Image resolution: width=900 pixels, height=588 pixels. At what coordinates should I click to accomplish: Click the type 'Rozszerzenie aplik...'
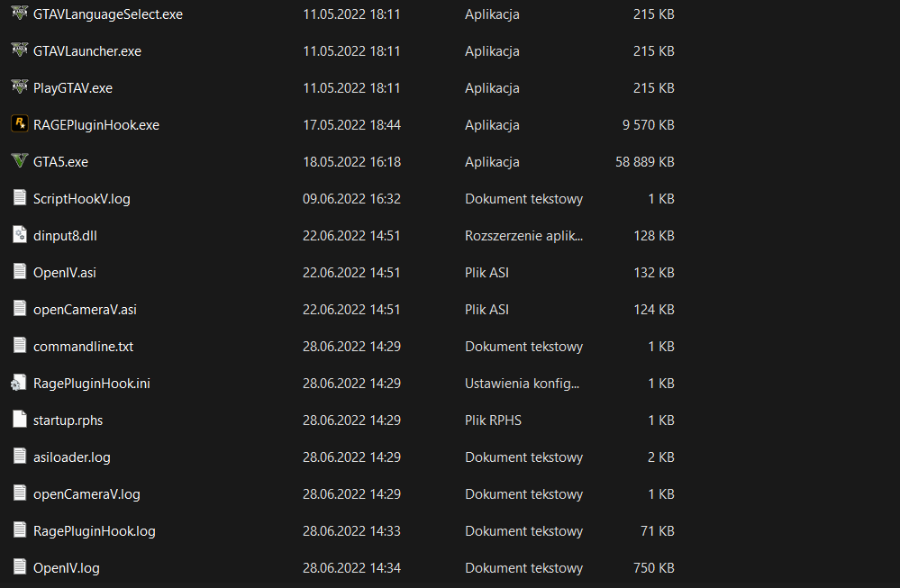click(524, 236)
